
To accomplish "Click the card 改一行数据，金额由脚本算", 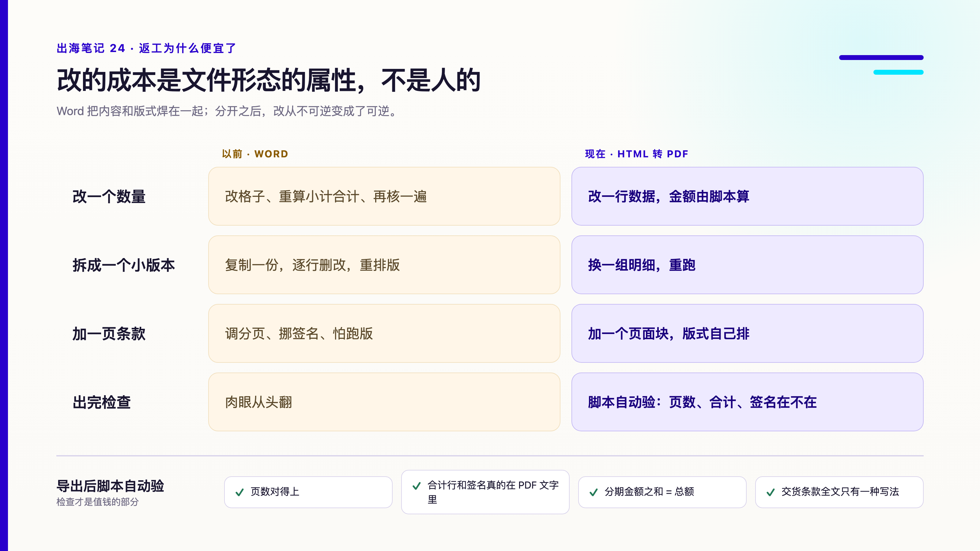I will coord(747,196).
